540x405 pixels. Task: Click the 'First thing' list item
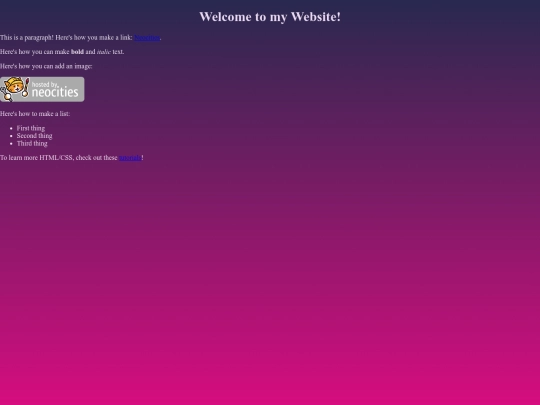tap(31, 128)
